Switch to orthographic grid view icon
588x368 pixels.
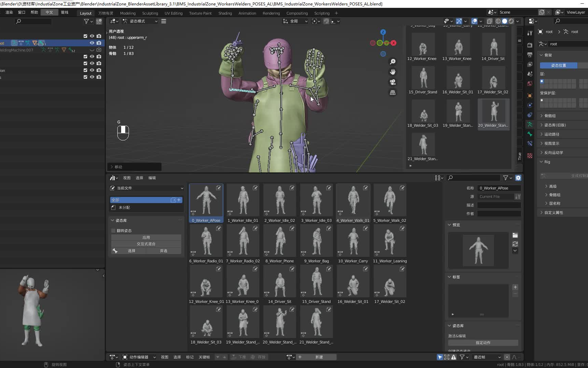(393, 93)
